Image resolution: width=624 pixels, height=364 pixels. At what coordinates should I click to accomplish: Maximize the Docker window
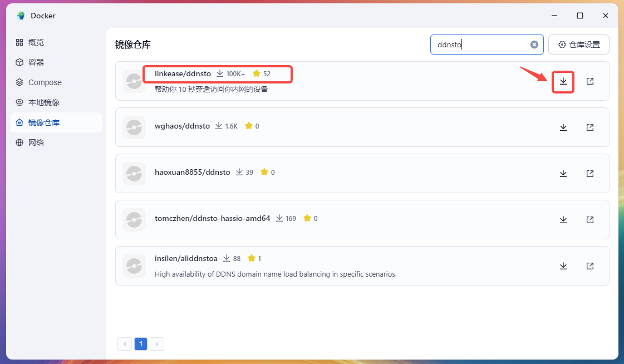coord(580,16)
